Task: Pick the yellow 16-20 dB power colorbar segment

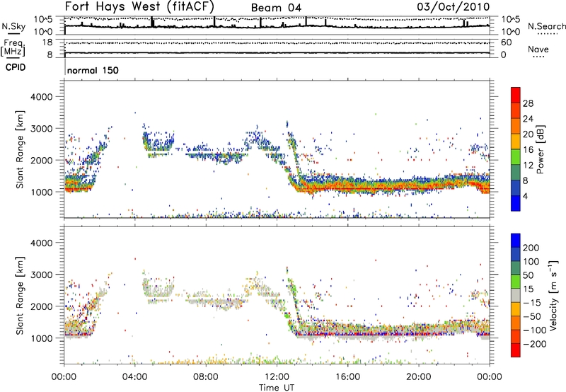Action: (516, 142)
